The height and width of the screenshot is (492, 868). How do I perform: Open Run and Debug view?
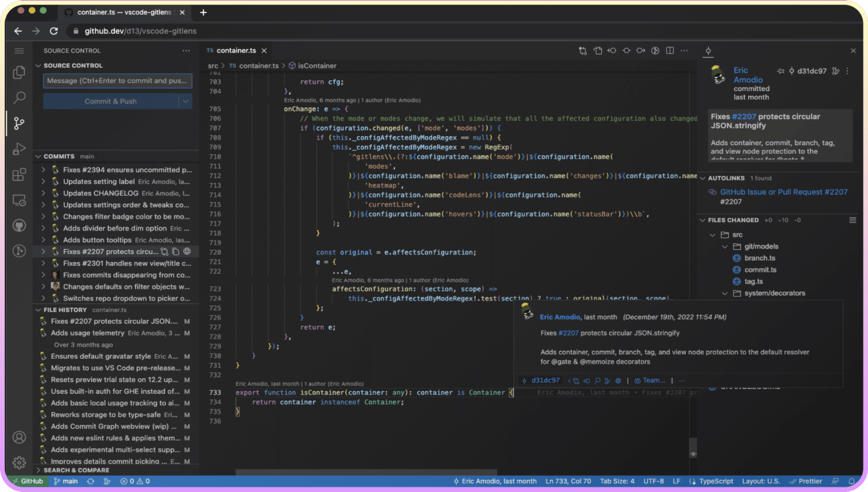[19, 149]
